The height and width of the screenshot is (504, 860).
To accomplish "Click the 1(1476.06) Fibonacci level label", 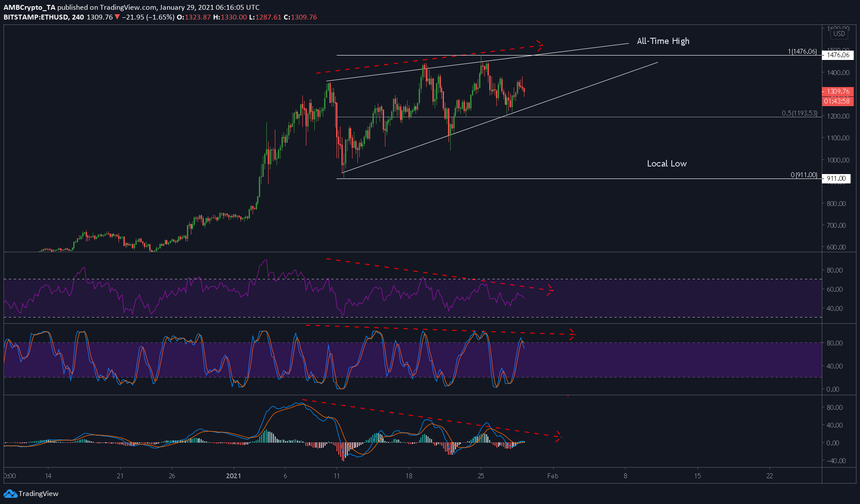I will pos(802,52).
